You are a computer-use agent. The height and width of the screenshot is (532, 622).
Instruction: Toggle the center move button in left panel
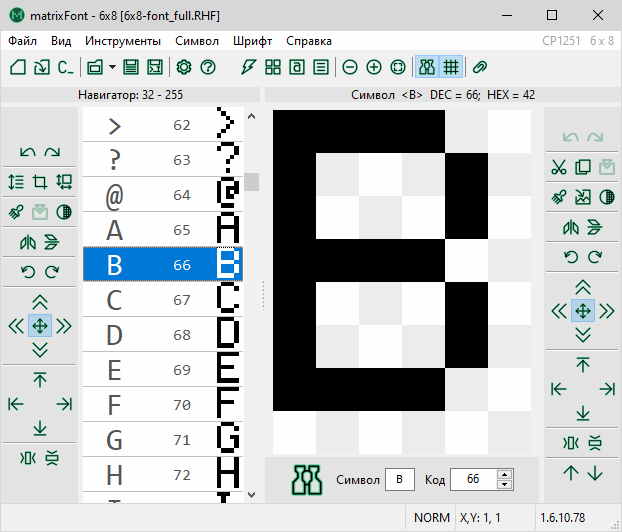point(40,325)
